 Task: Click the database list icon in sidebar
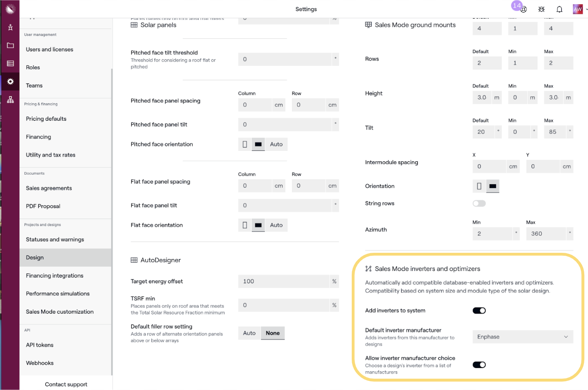10,64
